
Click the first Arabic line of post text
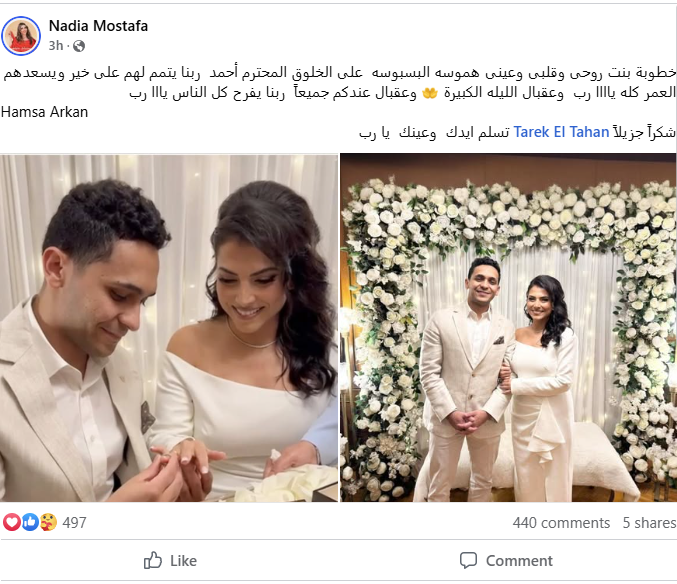[x=340, y=73]
